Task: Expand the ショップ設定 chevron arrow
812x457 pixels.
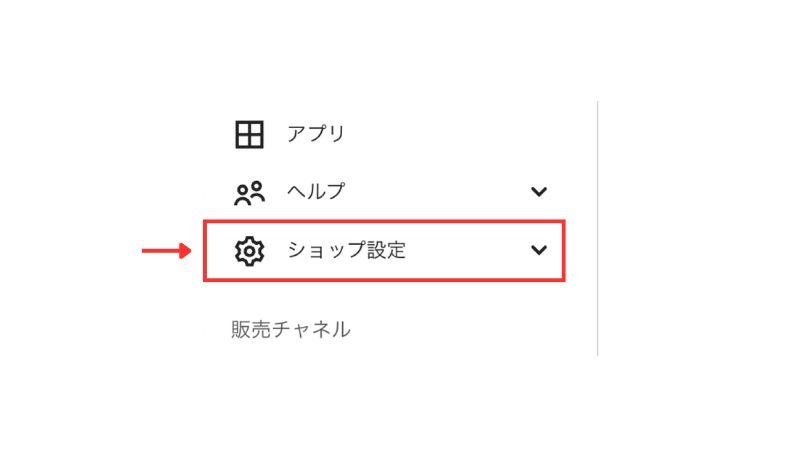Action: pos(539,250)
